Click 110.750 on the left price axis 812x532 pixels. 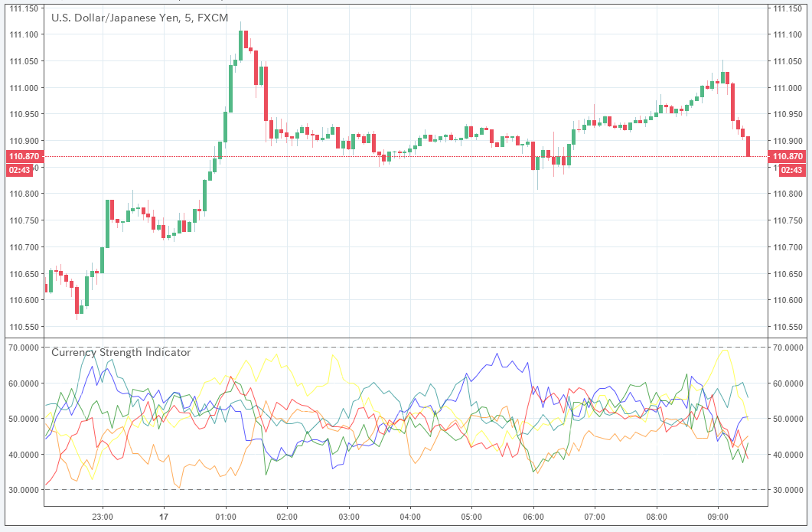[x=24, y=220]
